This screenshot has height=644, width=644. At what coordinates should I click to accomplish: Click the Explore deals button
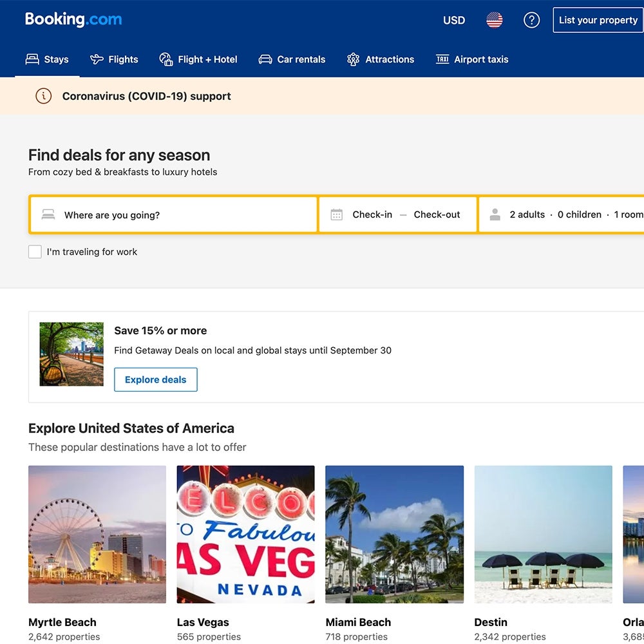(x=156, y=379)
